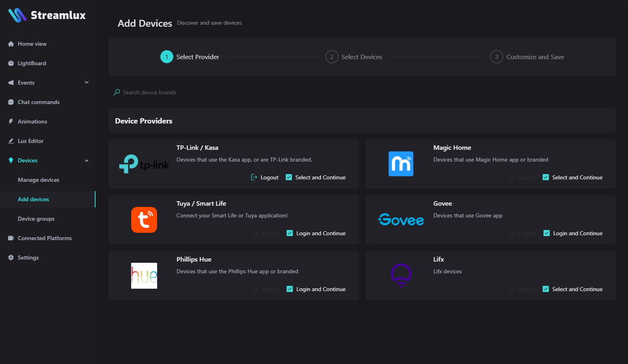Image resolution: width=628 pixels, height=364 pixels.
Task: Open the Lux Editor
Action: point(30,141)
